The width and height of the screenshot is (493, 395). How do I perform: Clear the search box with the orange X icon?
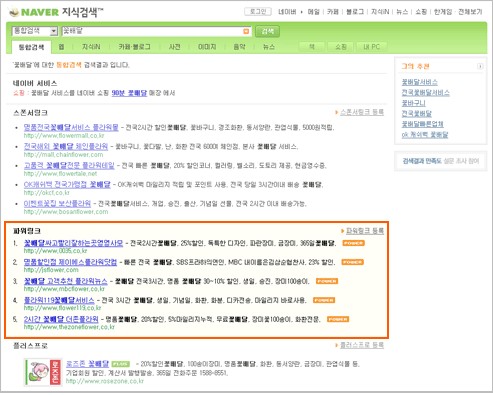[246, 31]
